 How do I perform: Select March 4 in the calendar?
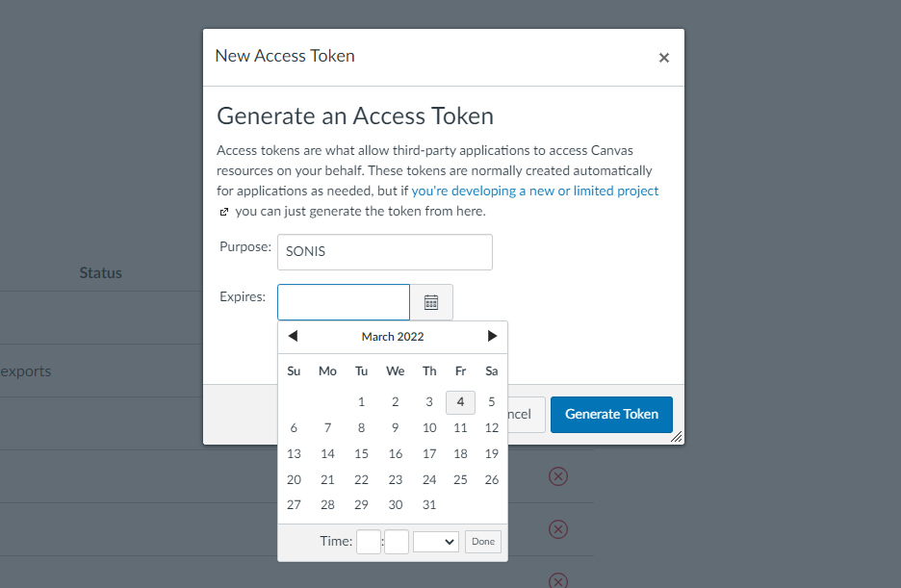pos(460,402)
